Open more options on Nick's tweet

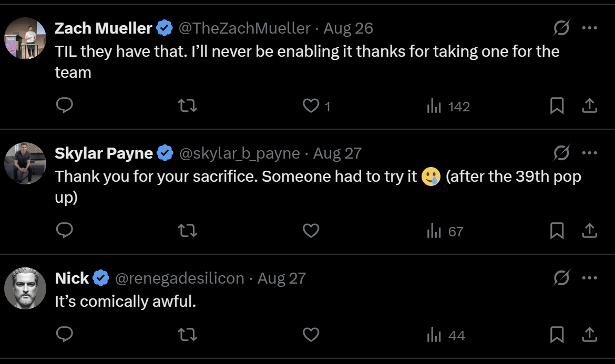pos(589,278)
